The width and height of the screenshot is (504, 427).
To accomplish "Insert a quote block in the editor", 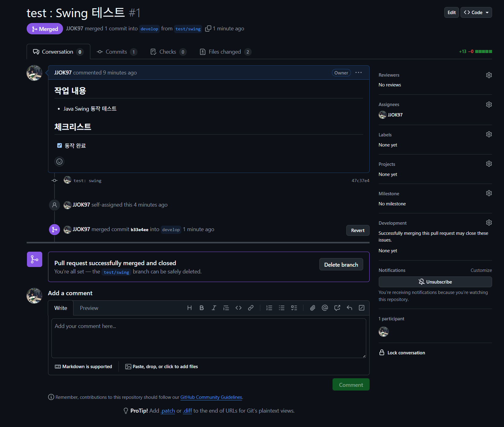I will 226,308.
